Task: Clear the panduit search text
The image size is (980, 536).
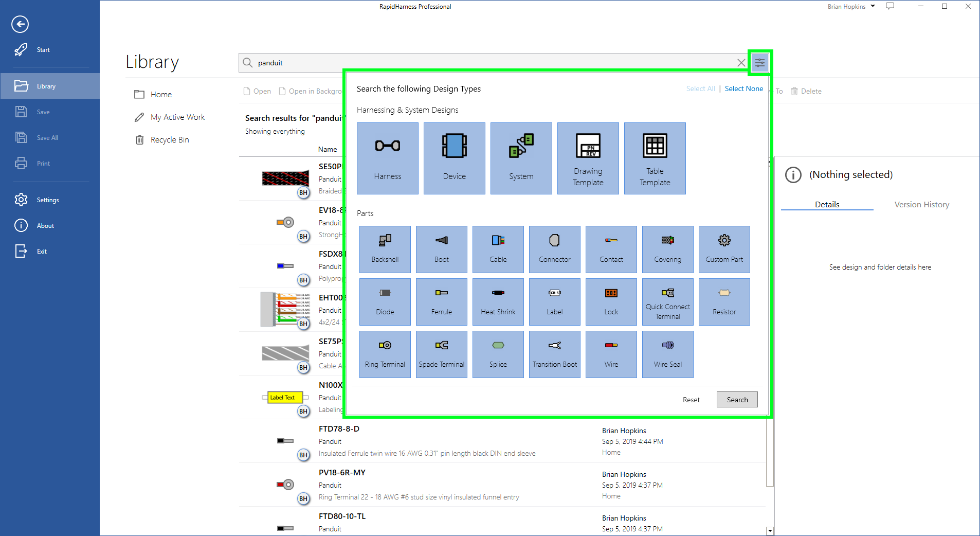Action: pos(741,63)
